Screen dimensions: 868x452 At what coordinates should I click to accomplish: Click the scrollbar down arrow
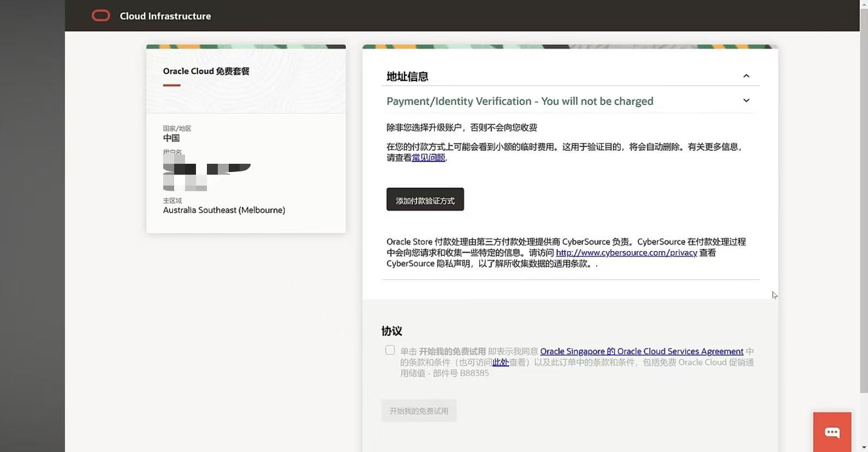(x=864, y=448)
